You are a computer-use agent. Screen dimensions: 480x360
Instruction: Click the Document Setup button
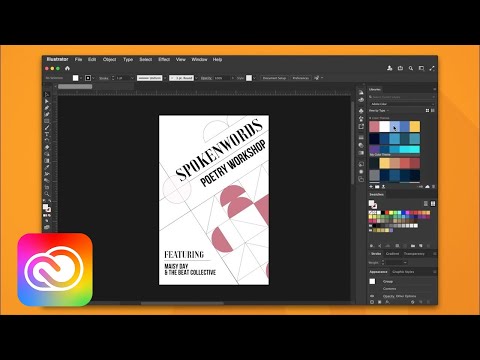click(x=274, y=78)
